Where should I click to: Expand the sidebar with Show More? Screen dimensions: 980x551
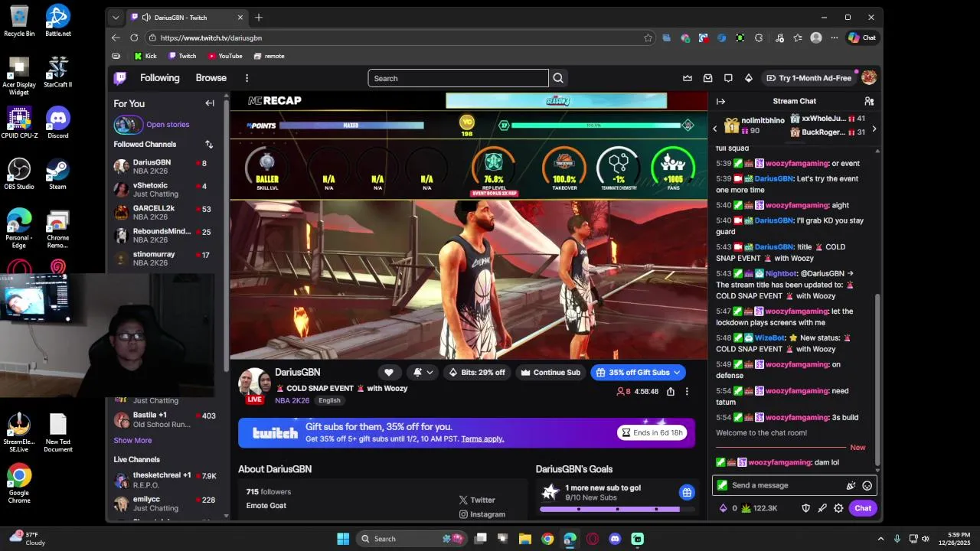(132, 441)
